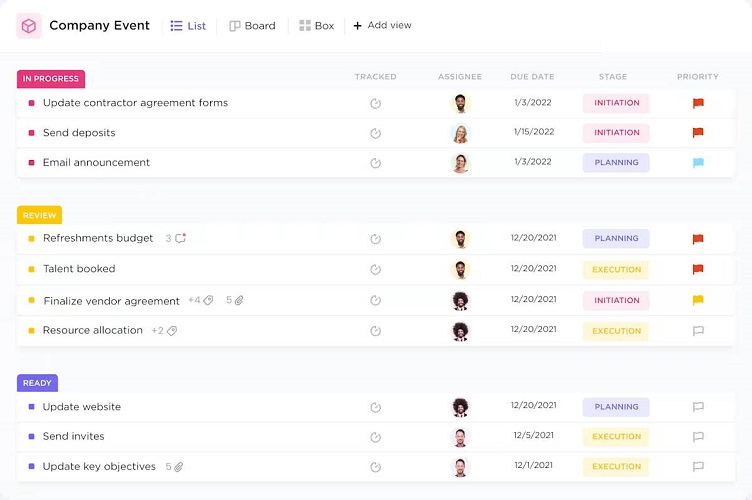The height and width of the screenshot is (500, 752).
Task: Switch to the Box view tab
Action: pyautogui.click(x=317, y=26)
